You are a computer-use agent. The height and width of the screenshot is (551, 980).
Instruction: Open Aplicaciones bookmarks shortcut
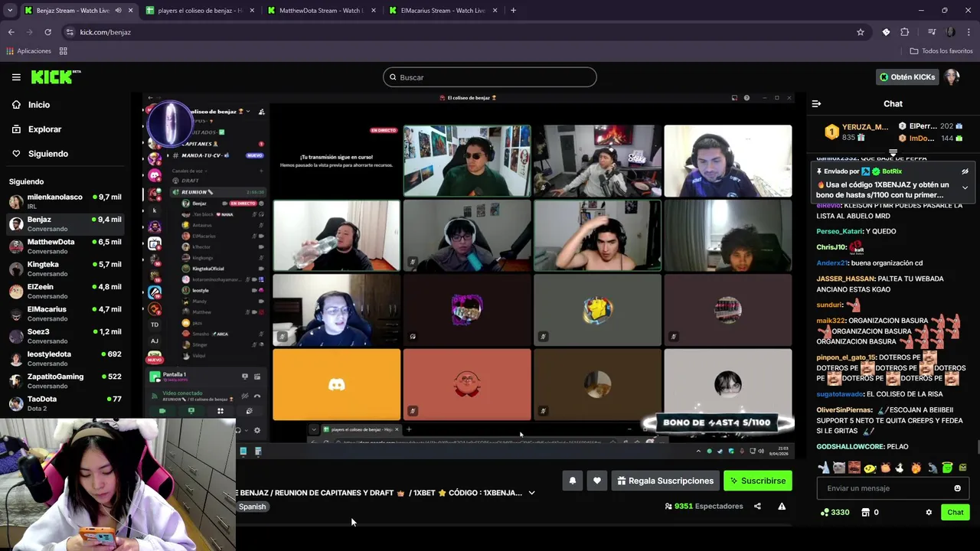click(28, 51)
